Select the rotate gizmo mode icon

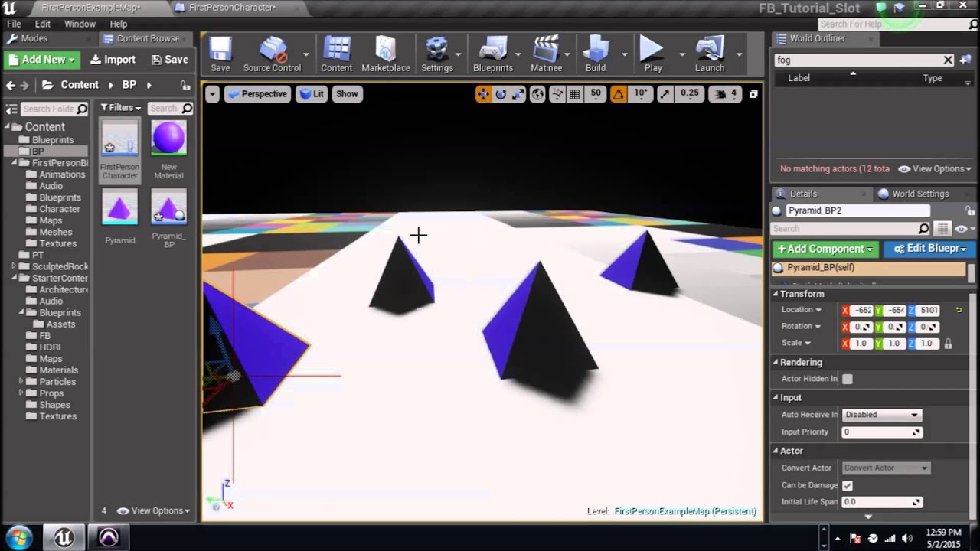(501, 94)
